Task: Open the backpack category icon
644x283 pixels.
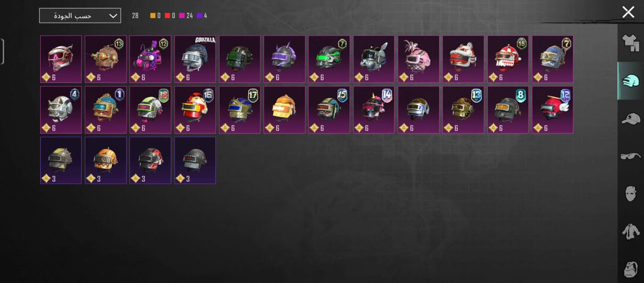Action: [x=631, y=268]
